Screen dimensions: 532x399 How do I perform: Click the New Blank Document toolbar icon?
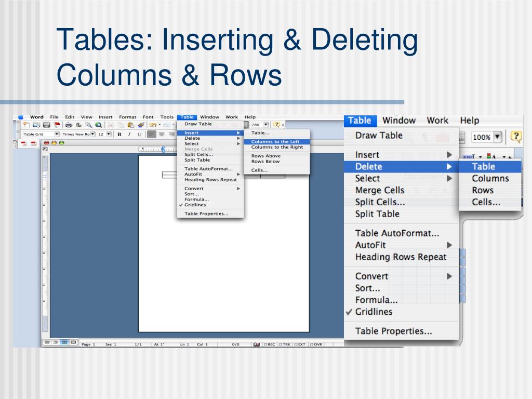click(x=26, y=125)
